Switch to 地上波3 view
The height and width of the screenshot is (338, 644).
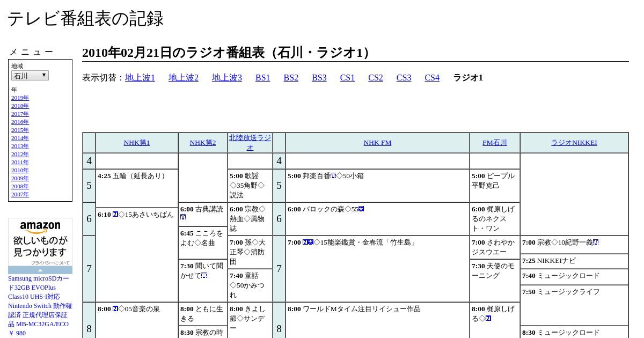pos(227,78)
